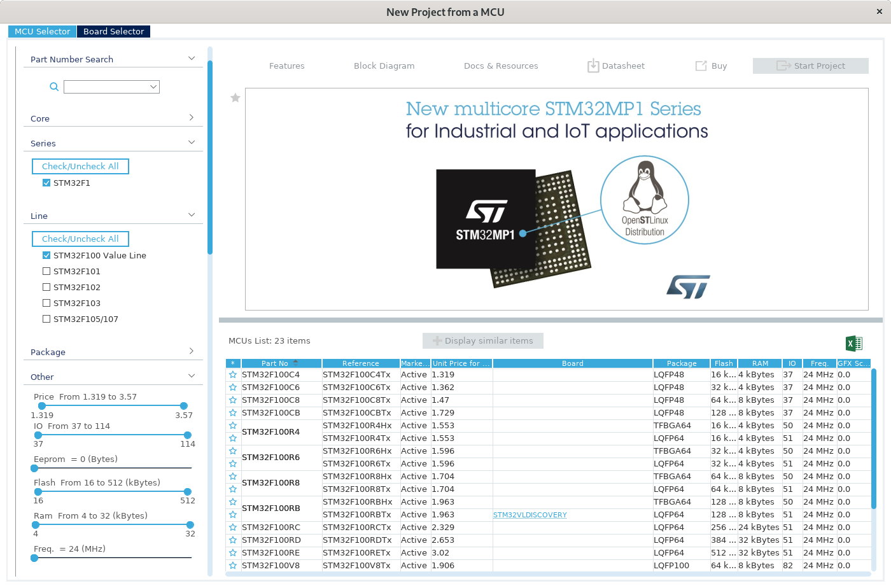
Task: Sort table by Part No column
Action: [281, 363]
